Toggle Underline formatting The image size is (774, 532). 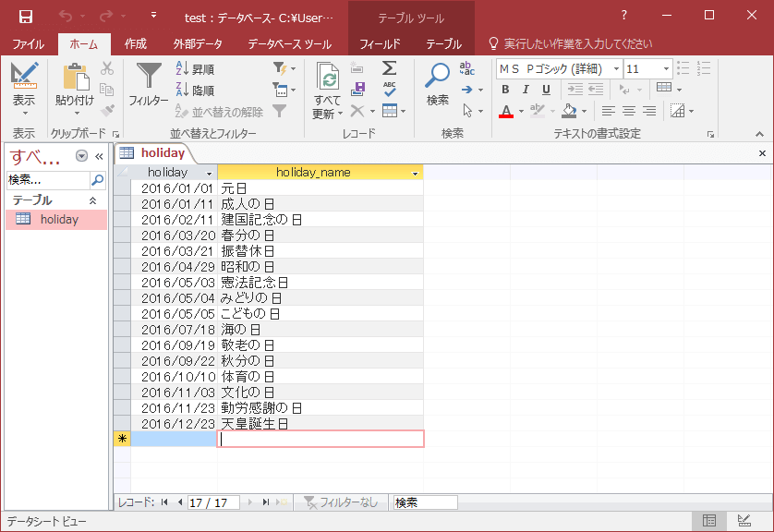click(546, 90)
